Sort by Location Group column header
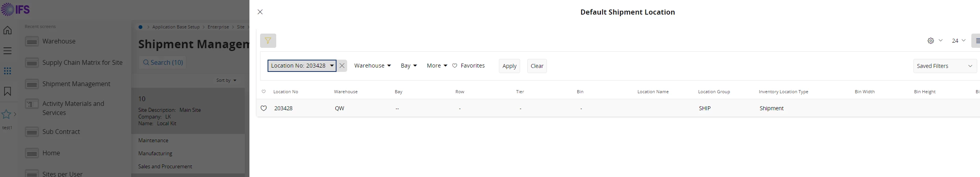Viewport: 980px width, 177px height. coord(714,92)
